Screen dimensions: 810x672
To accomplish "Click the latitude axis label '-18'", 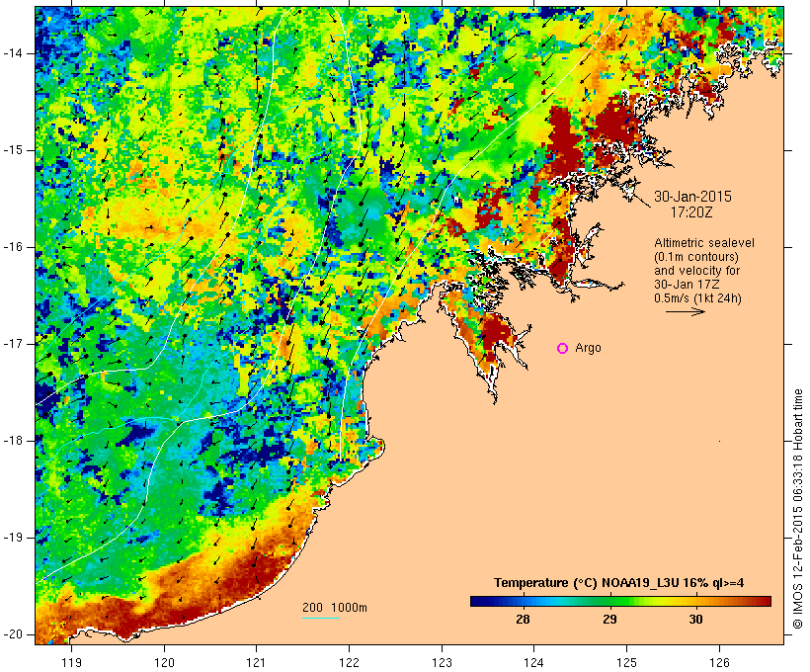I will coord(12,441).
